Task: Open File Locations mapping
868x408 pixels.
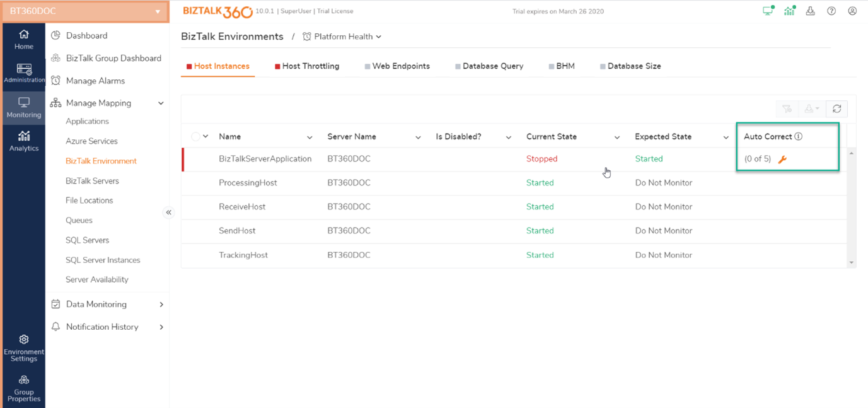Action: pyautogui.click(x=90, y=201)
